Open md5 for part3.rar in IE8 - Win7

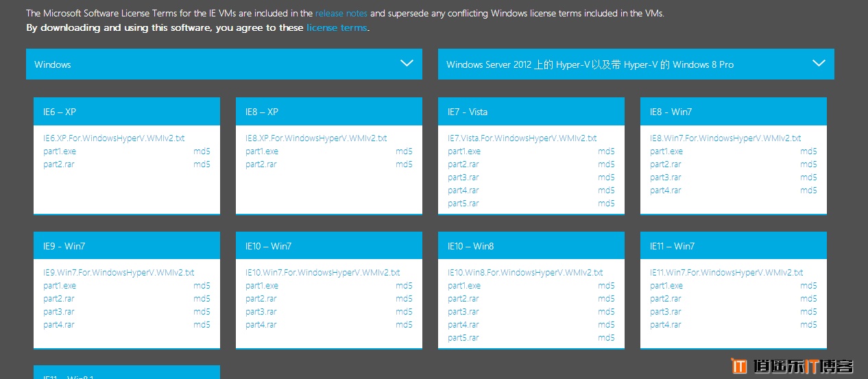809,178
